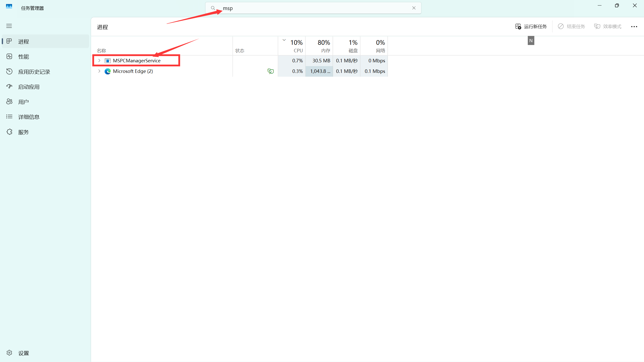Switch to 详细信息 details page
This screenshot has width=644, height=362.
point(29,117)
